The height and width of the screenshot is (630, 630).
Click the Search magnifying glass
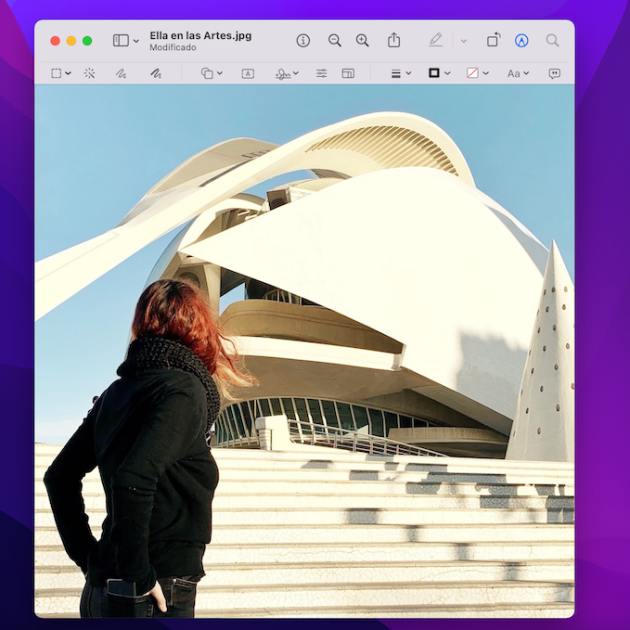click(x=552, y=40)
